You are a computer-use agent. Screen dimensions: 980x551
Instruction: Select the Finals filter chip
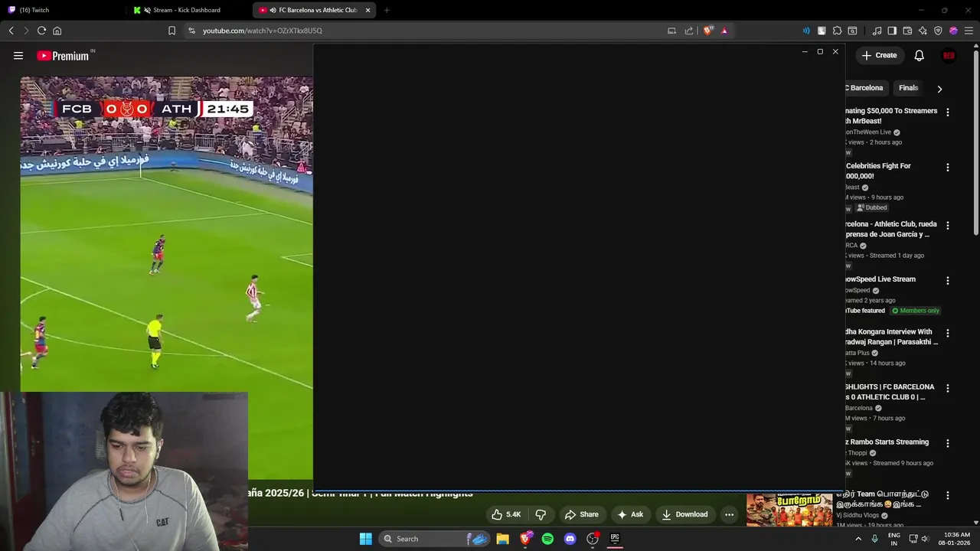pos(909,88)
